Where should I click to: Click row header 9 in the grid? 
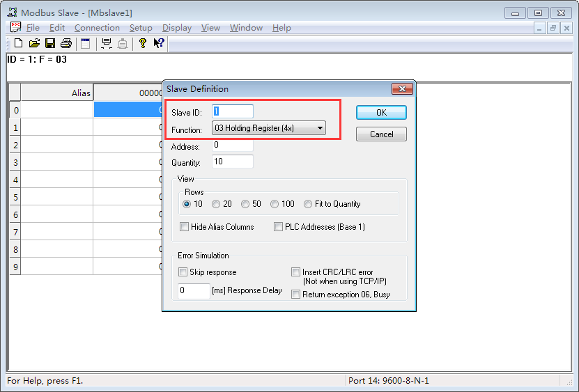click(x=15, y=267)
